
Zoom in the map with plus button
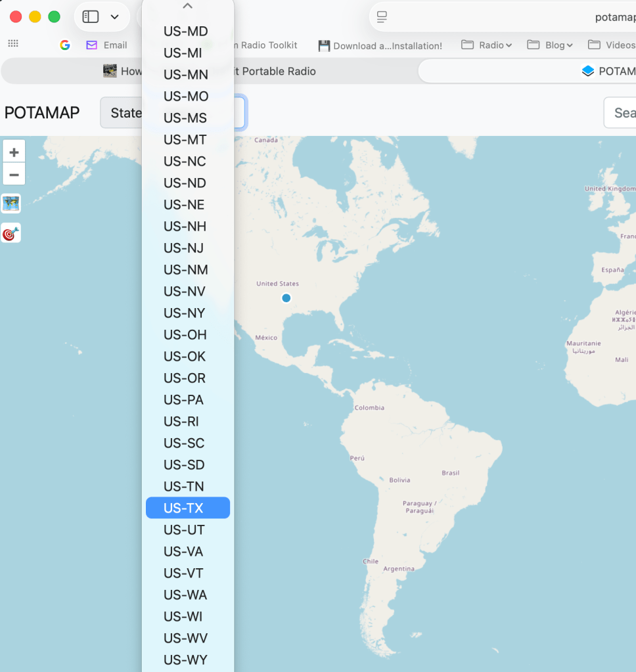(x=14, y=152)
